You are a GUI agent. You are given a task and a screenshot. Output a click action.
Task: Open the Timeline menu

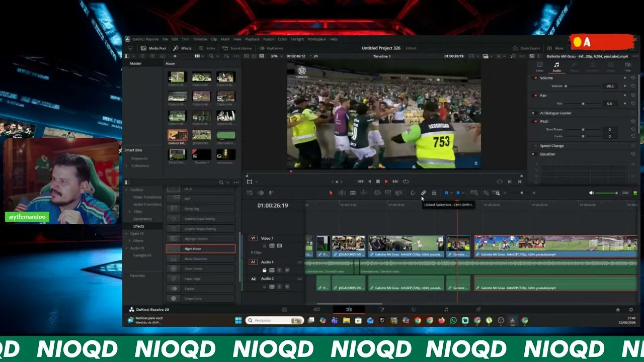tap(200, 39)
